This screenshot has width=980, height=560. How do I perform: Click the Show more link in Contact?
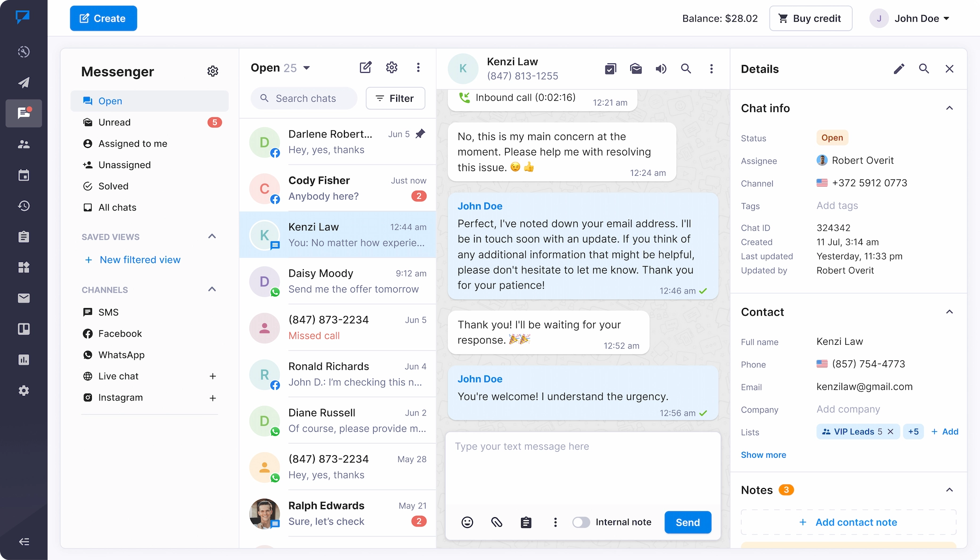tap(763, 454)
